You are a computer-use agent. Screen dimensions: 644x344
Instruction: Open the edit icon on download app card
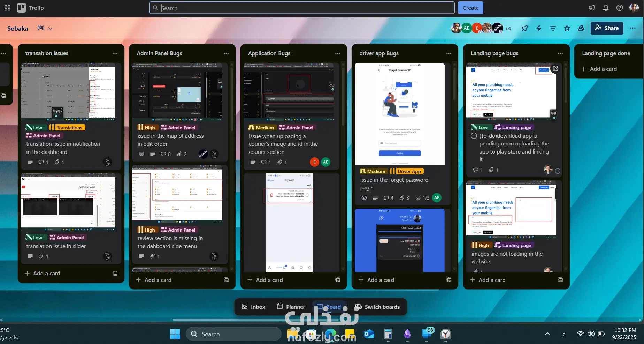click(556, 69)
